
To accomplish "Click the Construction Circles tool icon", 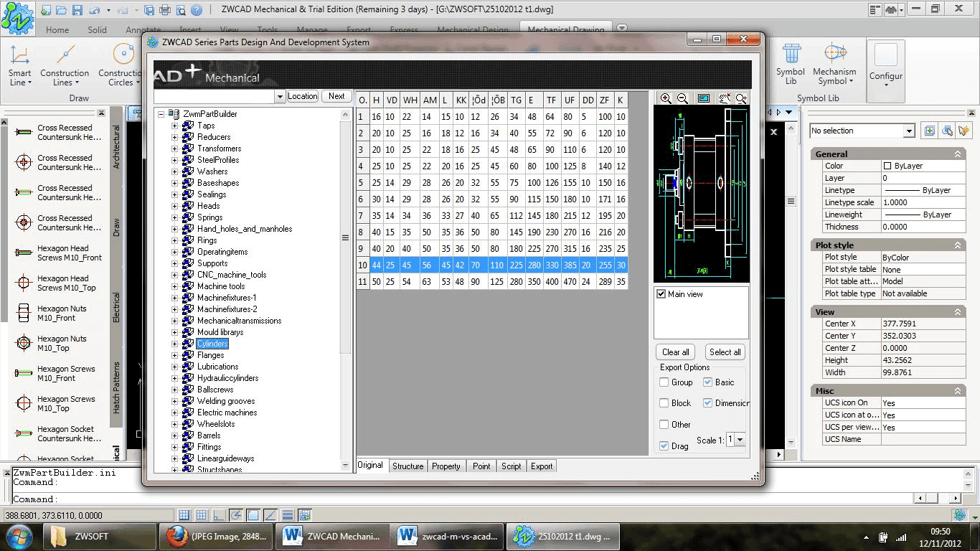I will [x=123, y=55].
